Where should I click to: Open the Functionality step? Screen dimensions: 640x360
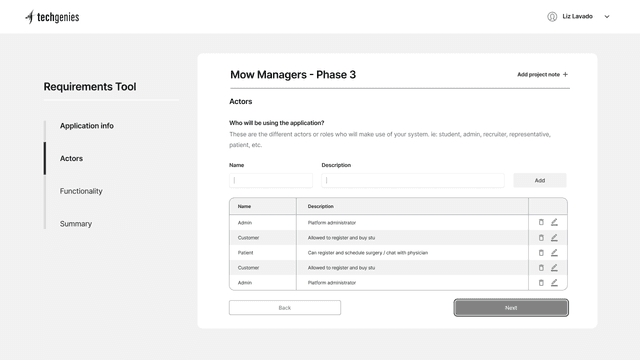(x=81, y=191)
